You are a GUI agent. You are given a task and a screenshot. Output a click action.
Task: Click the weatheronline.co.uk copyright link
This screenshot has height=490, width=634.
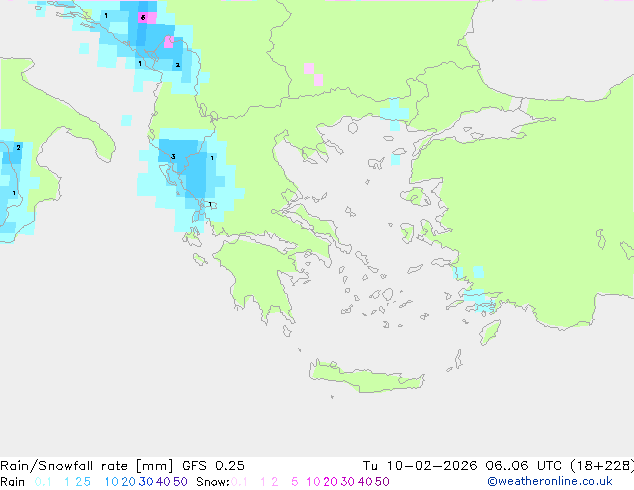pos(550,482)
